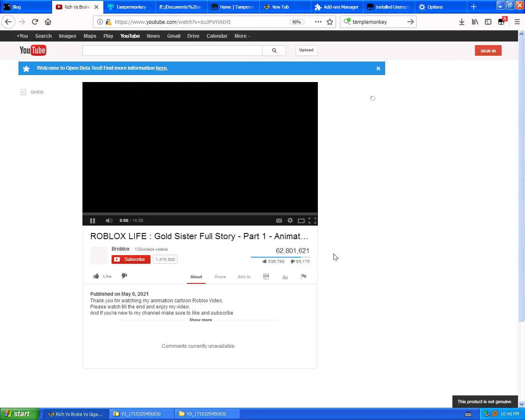
Task: Click the red SIGN IN button
Action: (x=488, y=51)
